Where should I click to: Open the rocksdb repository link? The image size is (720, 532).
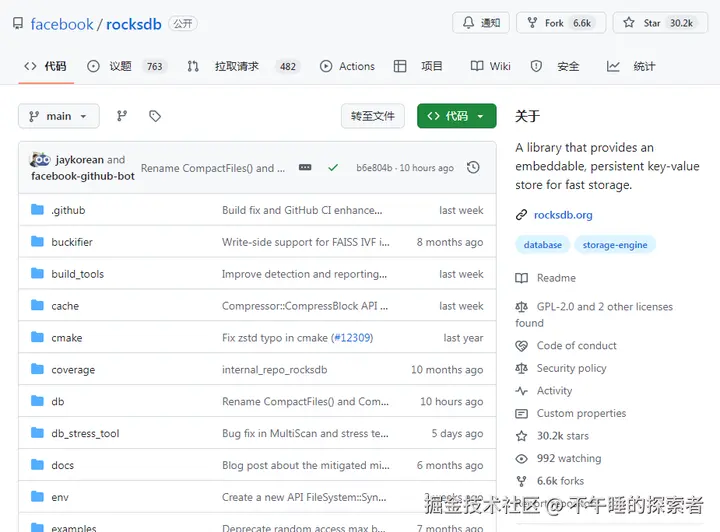click(x=134, y=24)
